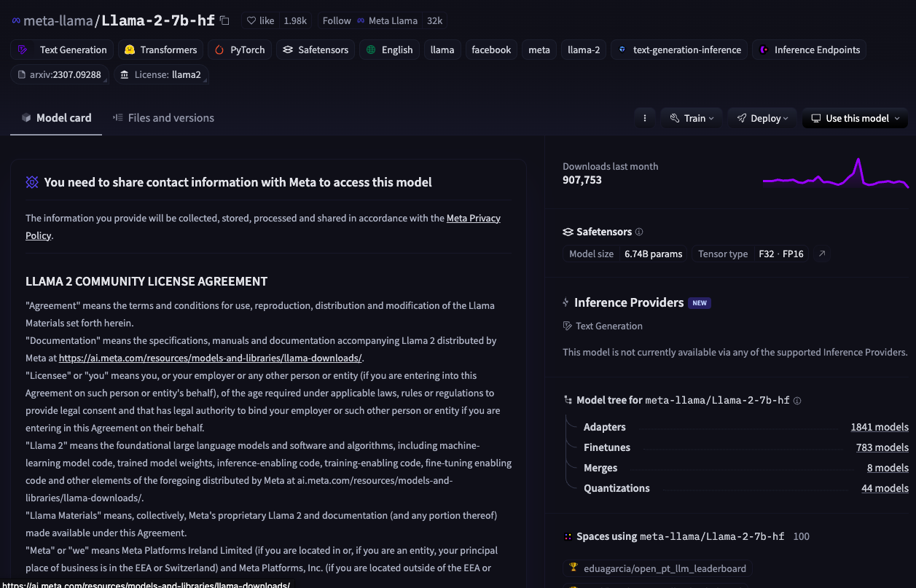This screenshot has height=588, width=916.
Task: Open the 1.98k likes count
Action: [x=295, y=20]
